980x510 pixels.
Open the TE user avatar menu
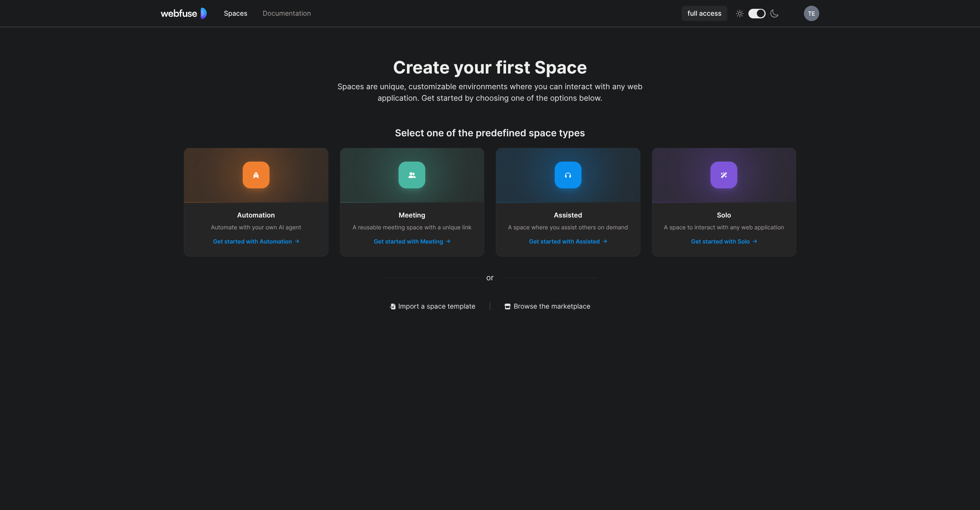pyautogui.click(x=811, y=14)
